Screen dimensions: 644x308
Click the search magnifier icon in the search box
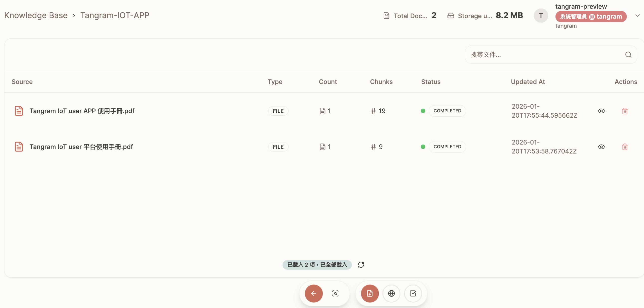(628, 55)
